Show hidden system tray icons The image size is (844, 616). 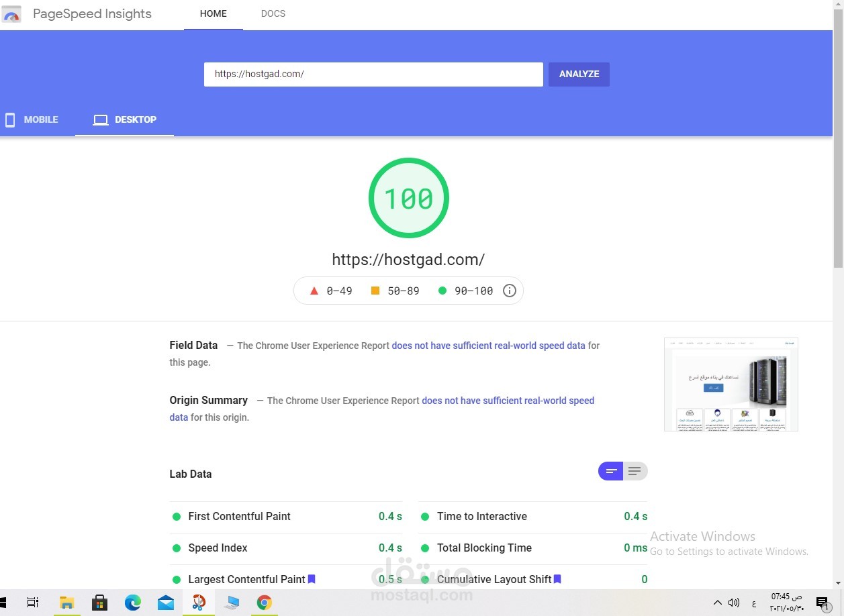click(717, 603)
